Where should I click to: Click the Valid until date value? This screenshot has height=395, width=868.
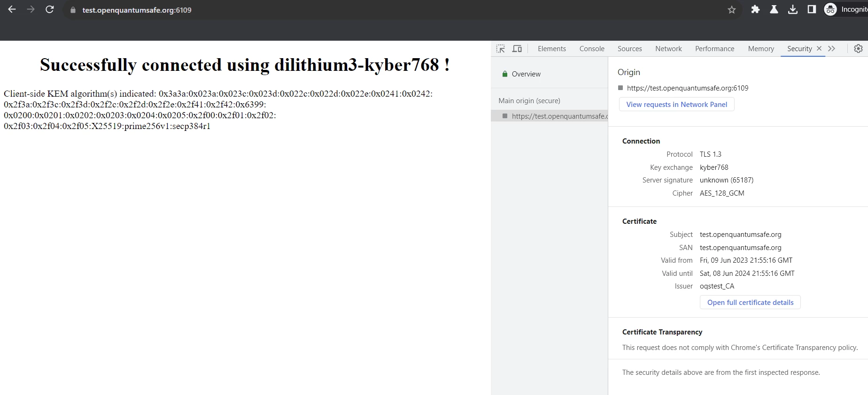(747, 273)
